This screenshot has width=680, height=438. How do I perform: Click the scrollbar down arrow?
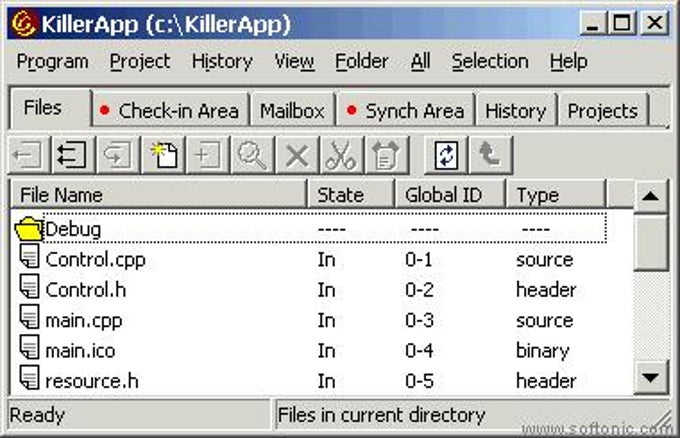click(x=650, y=377)
